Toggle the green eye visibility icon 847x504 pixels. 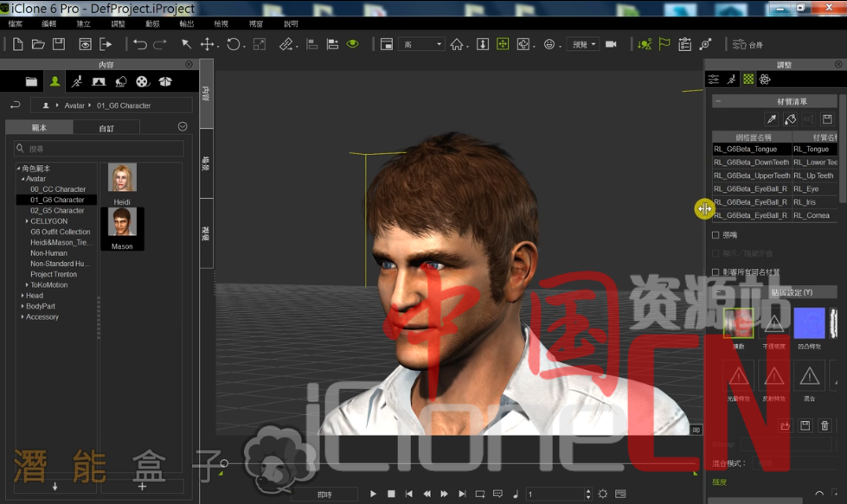pos(352,44)
